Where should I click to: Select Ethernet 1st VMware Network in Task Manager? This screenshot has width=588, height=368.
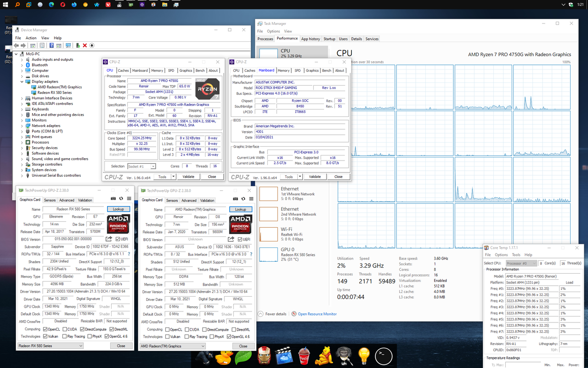point(293,194)
